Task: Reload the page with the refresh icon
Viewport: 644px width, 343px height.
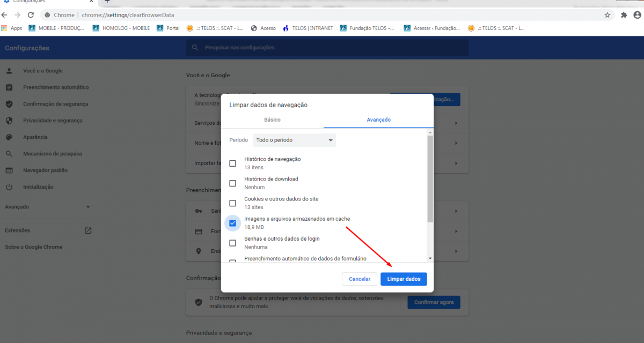Action: pos(31,15)
